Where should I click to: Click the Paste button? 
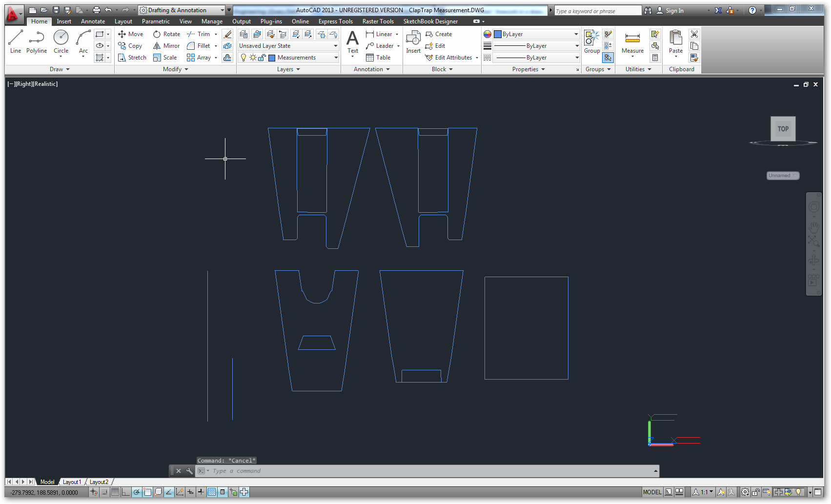point(676,42)
